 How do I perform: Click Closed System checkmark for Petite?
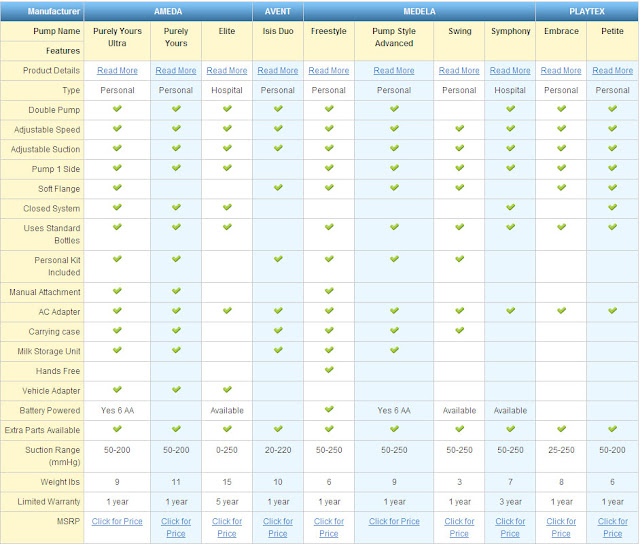(612, 207)
